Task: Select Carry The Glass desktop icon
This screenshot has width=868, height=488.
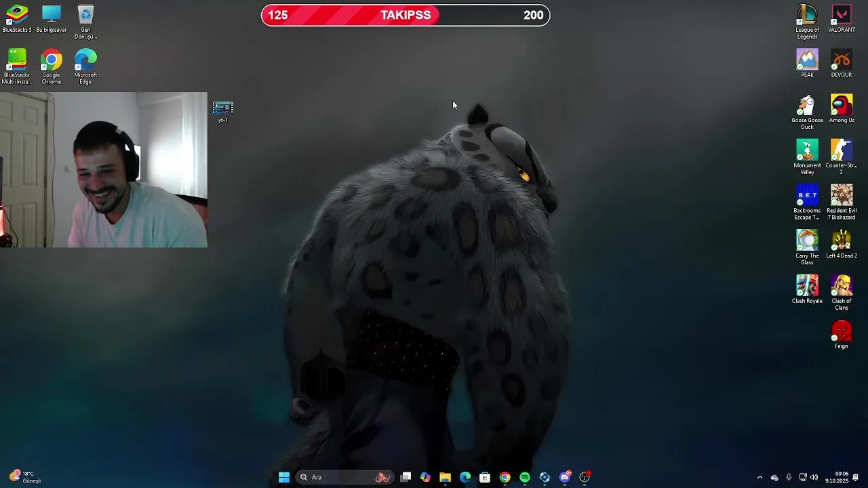Action: [x=807, y=248]
